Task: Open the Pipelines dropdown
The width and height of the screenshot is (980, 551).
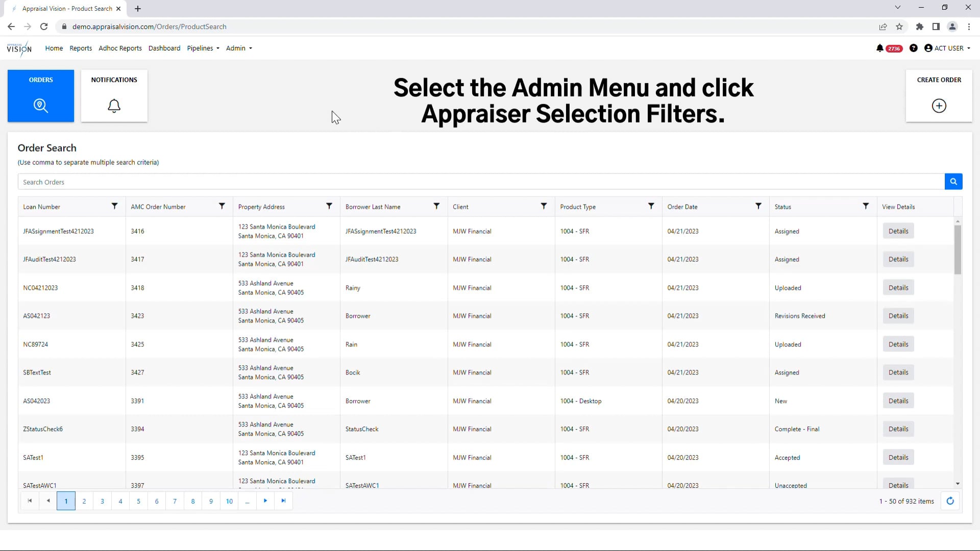Action: [x=203, y=48]
